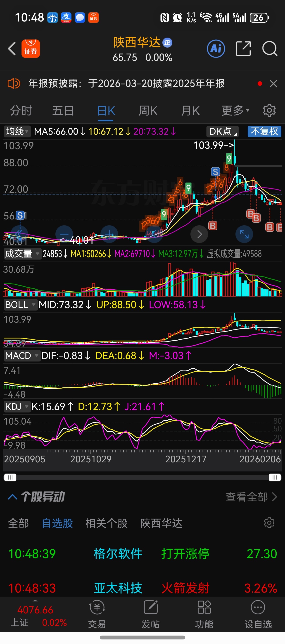Tap the MACD histogram panel
This screenshot has height=644, width=285.
142,381
